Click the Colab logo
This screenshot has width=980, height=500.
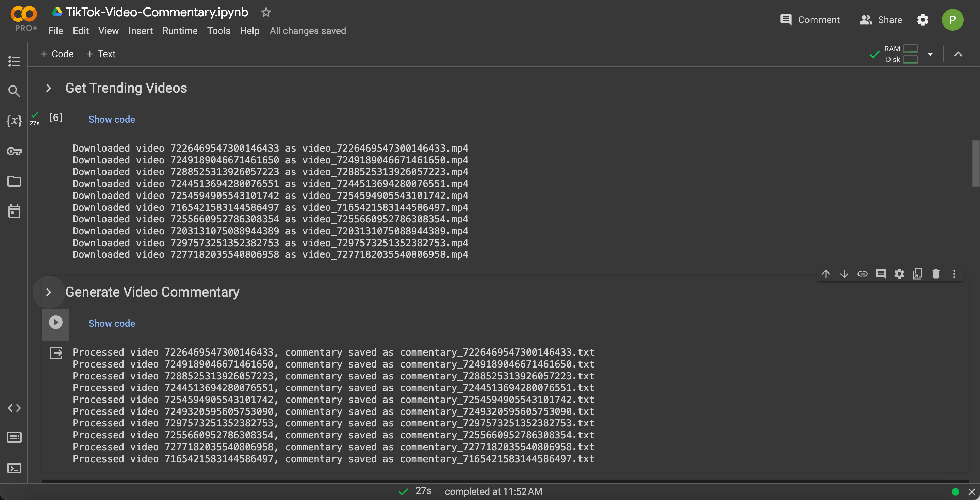[x=23, y=14]
